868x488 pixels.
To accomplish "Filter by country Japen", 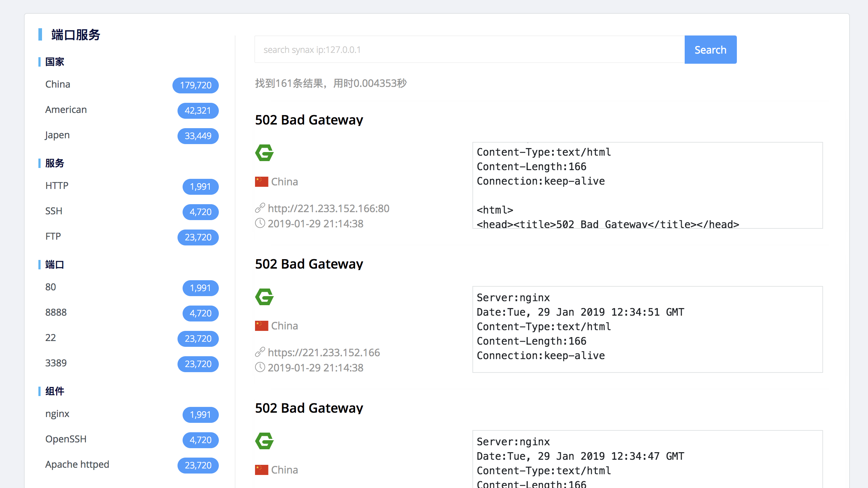I will [57, 135].
